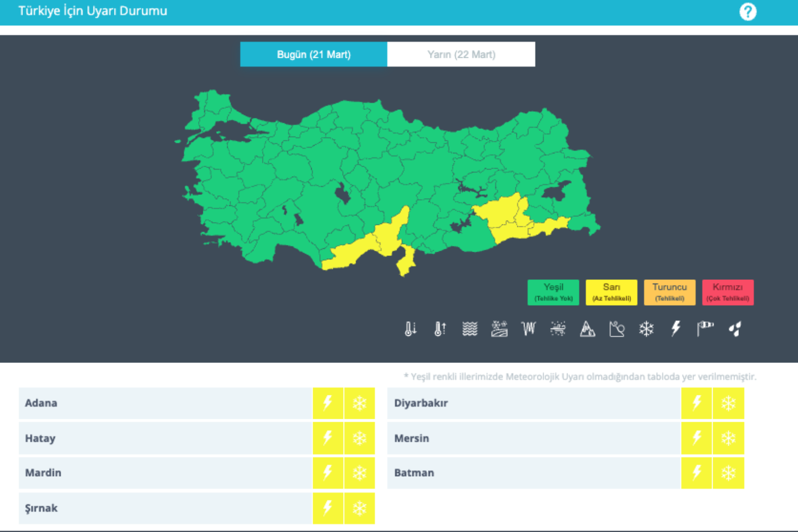Select the avalanche mountain icon
This screenshot has height=532, width=798.
point(587,329)
